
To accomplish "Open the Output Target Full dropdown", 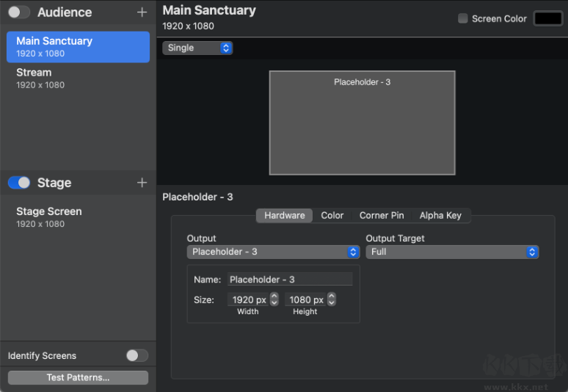I will (452, 252).
